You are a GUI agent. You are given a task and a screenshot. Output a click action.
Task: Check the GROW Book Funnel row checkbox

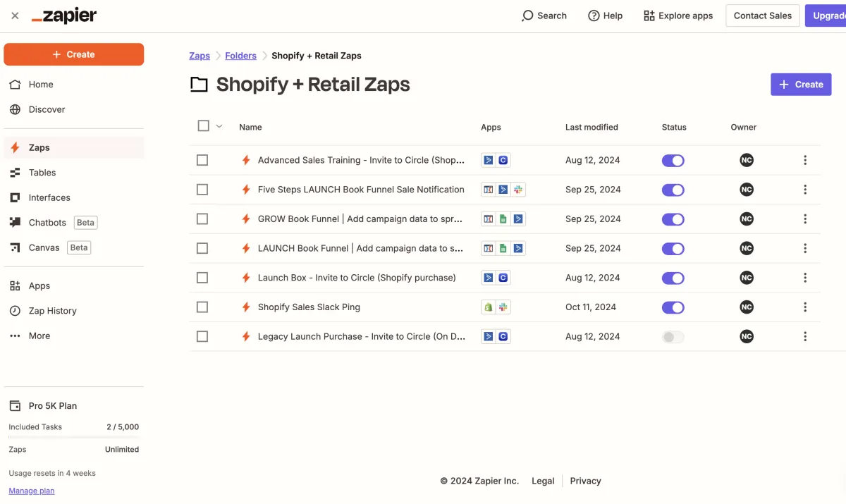click(202, 219)
